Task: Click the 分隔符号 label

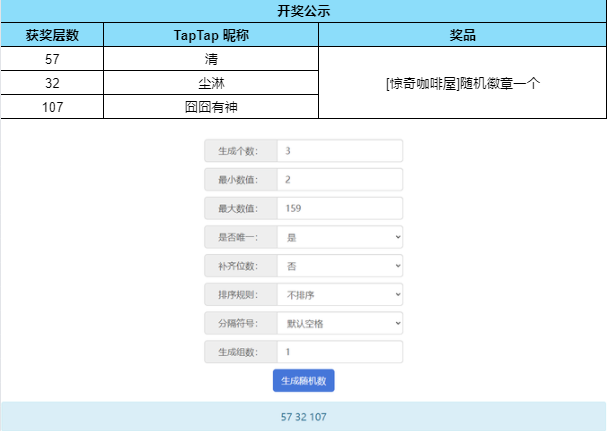Action: coord(238,323)
